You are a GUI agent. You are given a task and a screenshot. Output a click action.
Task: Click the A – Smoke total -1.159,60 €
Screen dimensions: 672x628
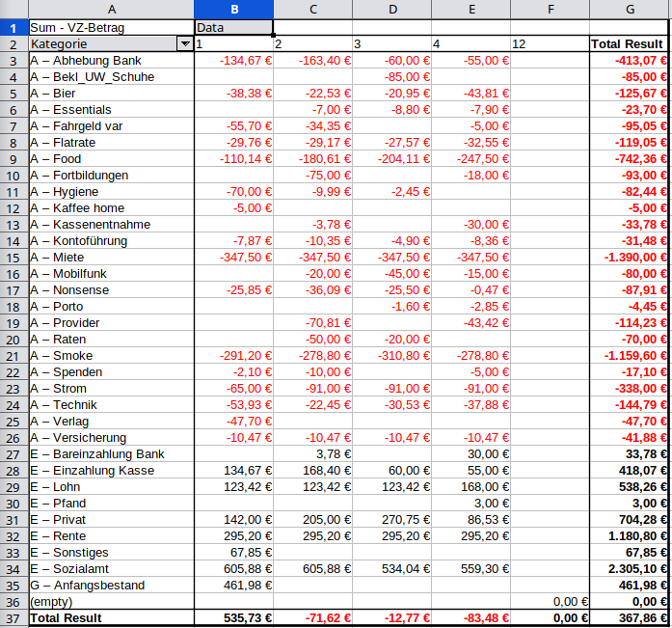[629, 356]
